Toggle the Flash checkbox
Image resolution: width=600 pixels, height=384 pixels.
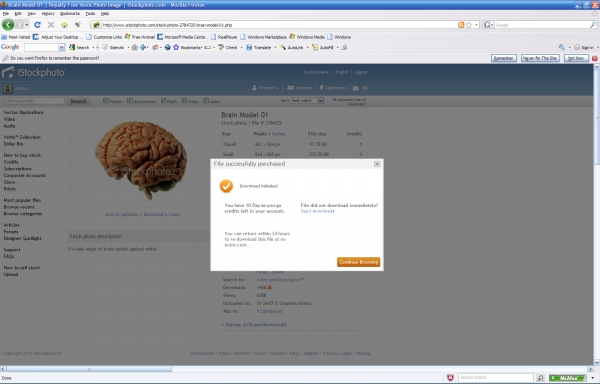(x=163, y=101)
